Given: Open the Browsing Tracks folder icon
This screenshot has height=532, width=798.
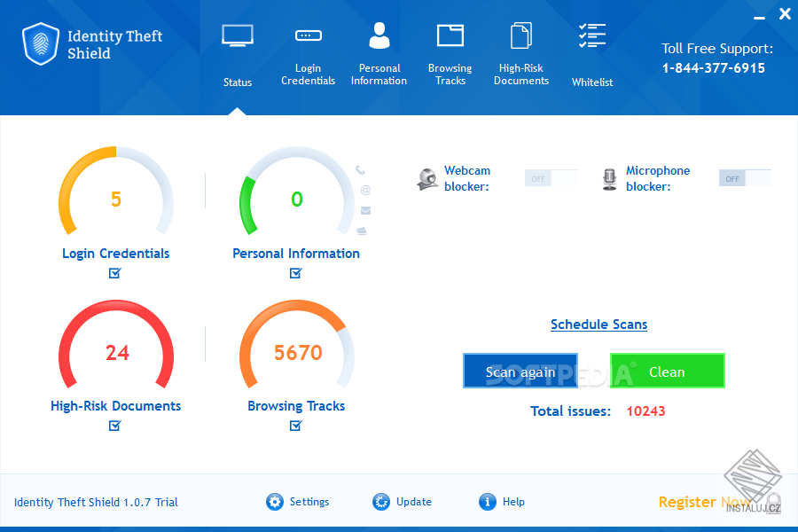Looking at the screenshot, I should click(450, 35).
